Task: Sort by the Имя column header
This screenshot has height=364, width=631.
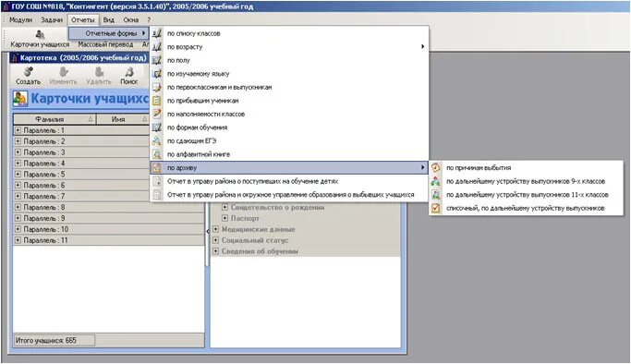Action: pyautogui.click(x=123, y=119)
